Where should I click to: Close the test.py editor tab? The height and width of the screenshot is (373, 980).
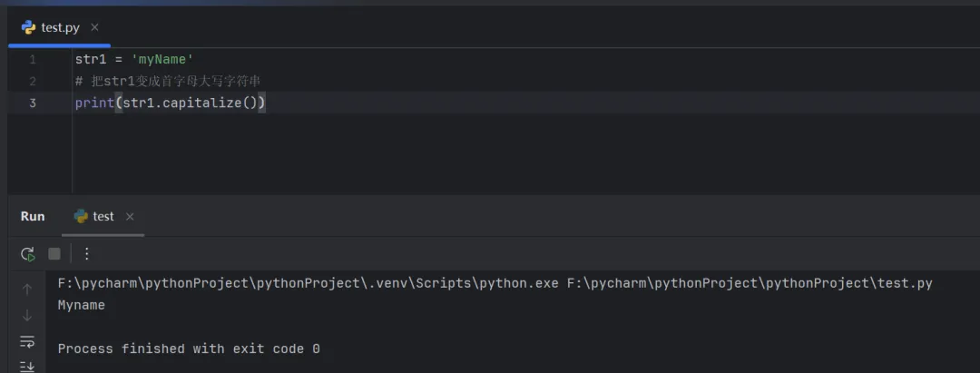(x=95, y=27)
